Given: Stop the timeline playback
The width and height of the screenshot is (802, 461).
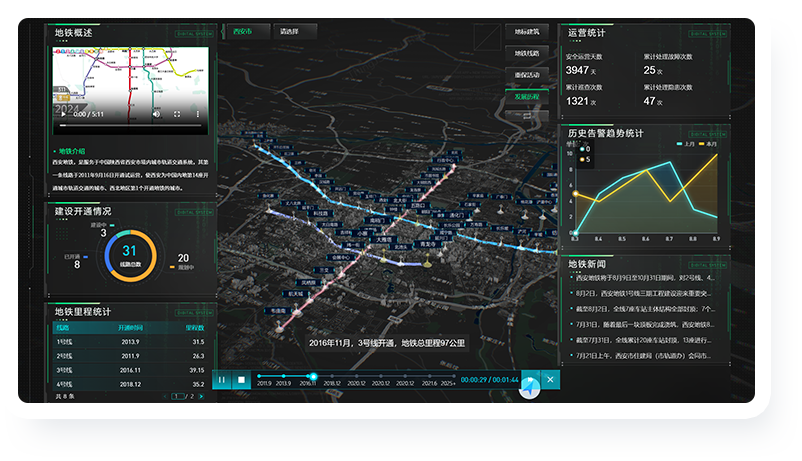Looking at the screenshot, I should (x=241, y=379).
